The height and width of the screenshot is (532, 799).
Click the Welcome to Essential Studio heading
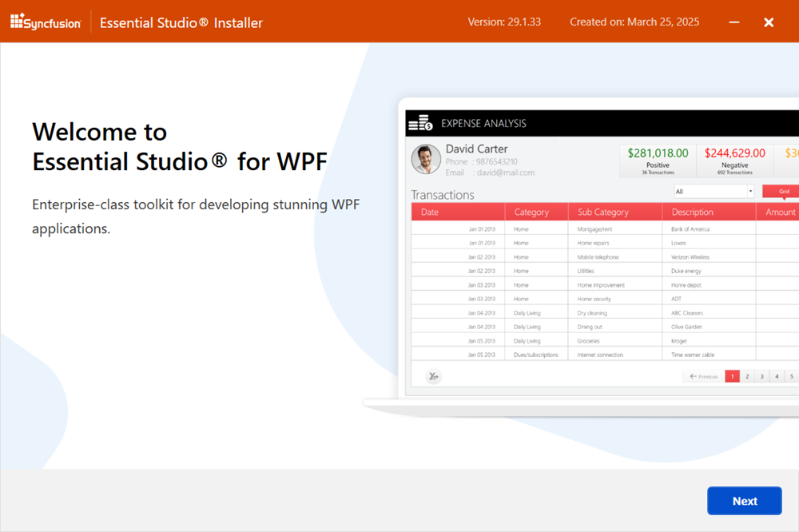tap(180, 147)
